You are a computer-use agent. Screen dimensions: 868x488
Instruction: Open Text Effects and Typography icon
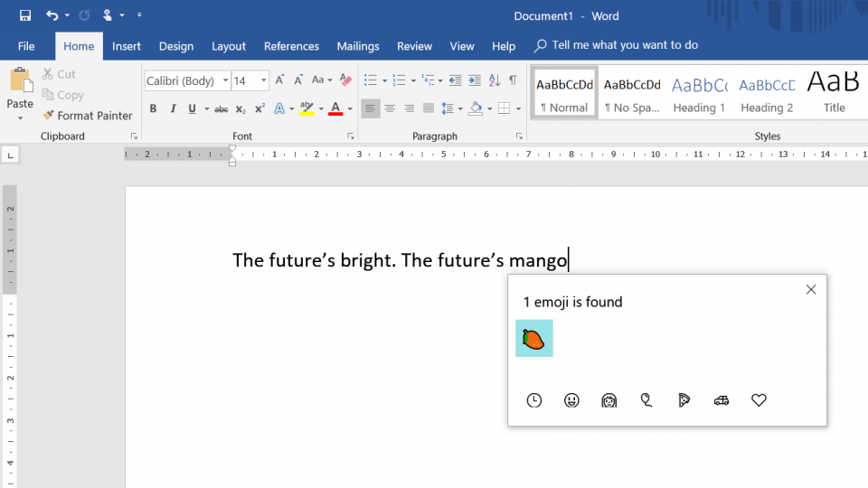279,108
